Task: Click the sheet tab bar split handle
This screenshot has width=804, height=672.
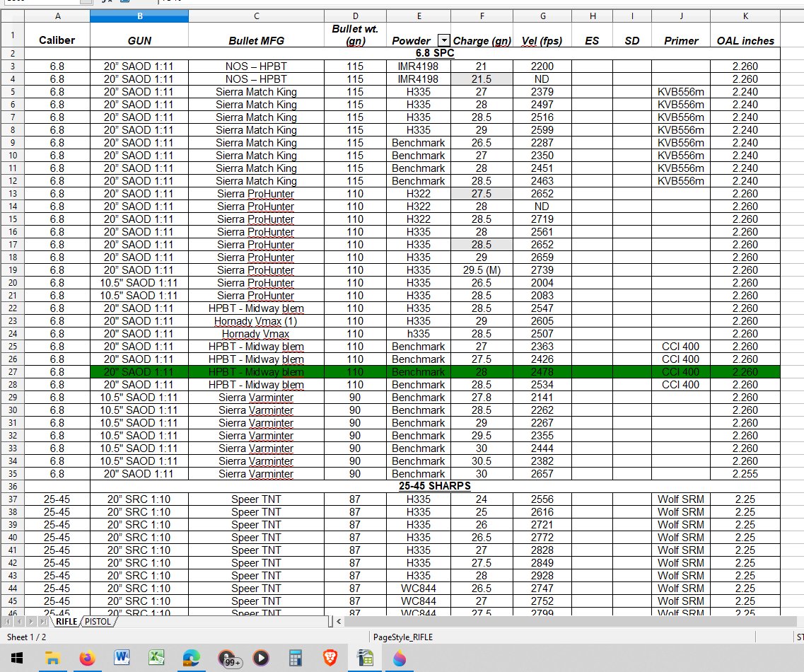Action: 331,621
